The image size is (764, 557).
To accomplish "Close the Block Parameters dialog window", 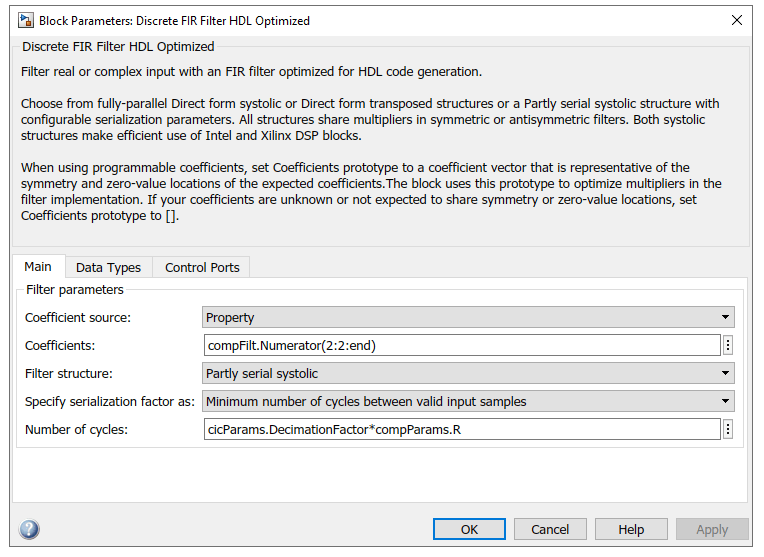I will [x=737, y=20].
